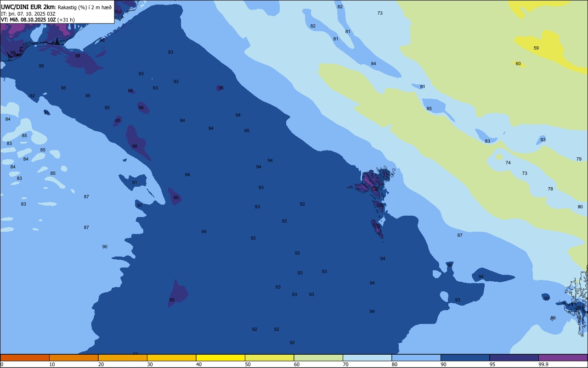Image resolution: width=588 pixels, height=368 pixels.
Task: Click the "59" humidity value on yellow patch
Action: pos(536,48)
